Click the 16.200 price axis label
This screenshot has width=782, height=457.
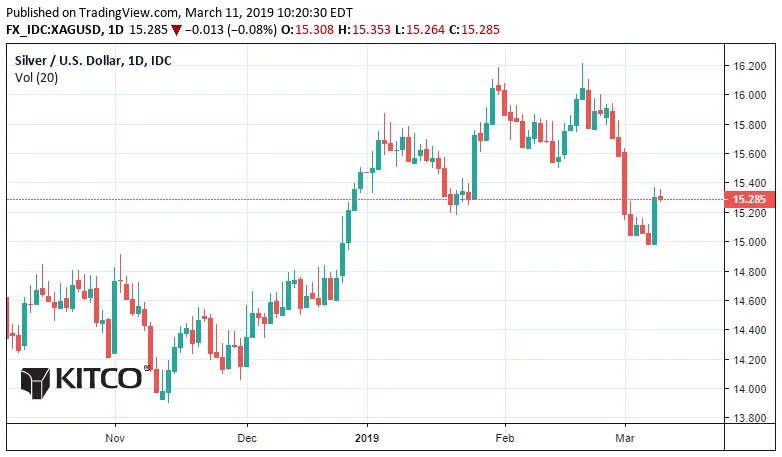[x=749, y=66]
